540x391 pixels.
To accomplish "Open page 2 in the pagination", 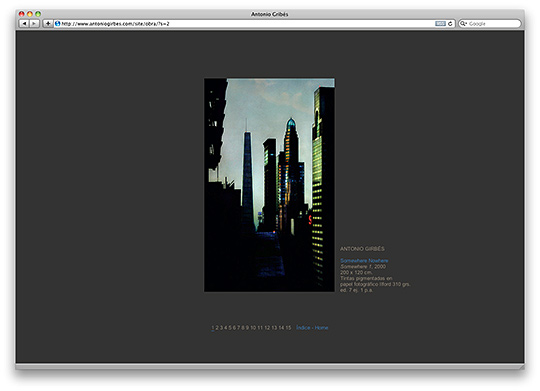I will coord(217,328).
